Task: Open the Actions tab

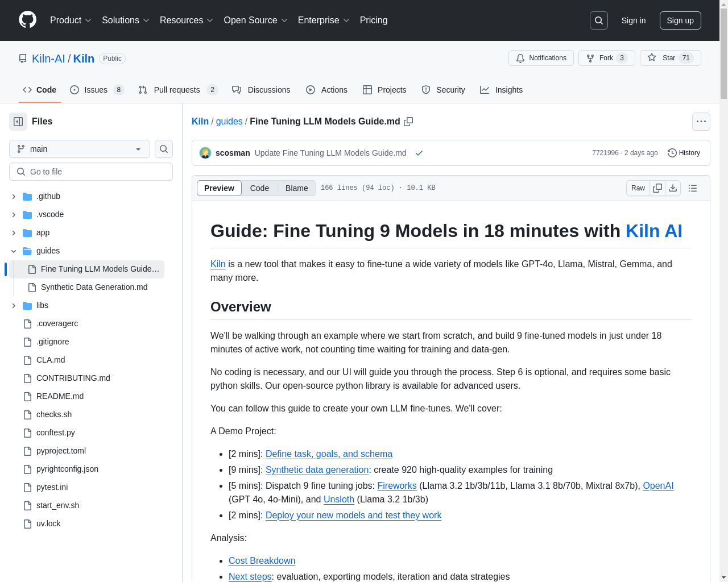Action: (x=326, y=90)
